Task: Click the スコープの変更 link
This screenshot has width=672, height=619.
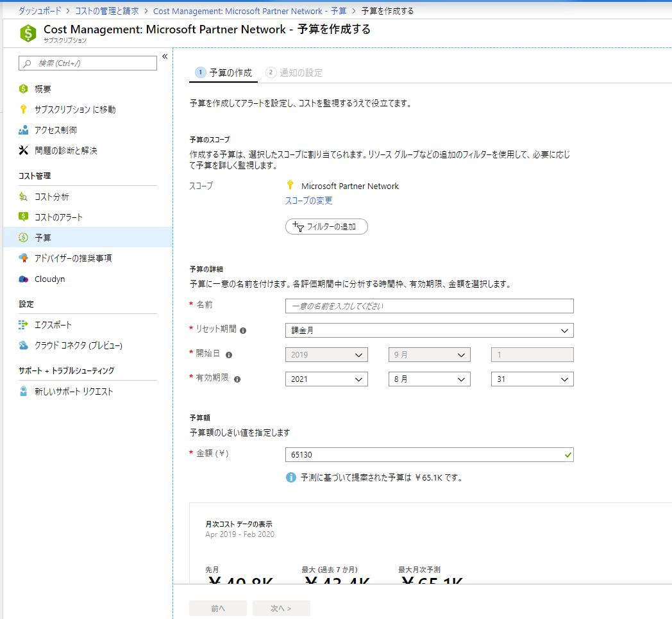Action: tap(309, 201)
